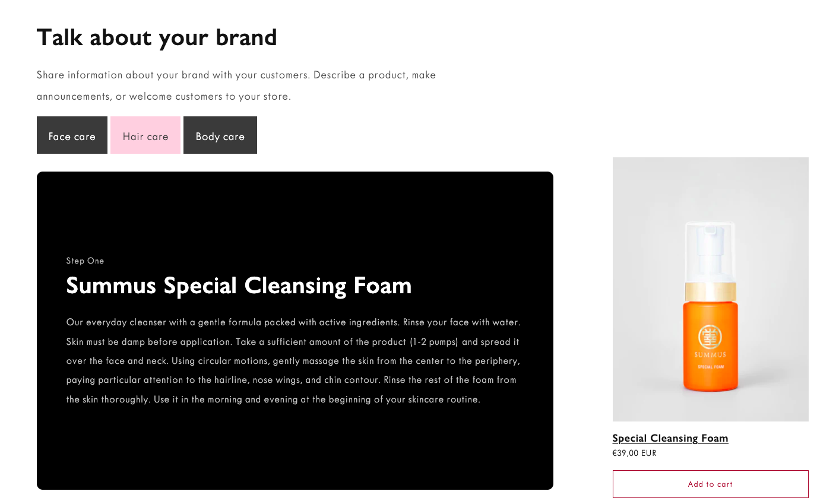The width and height of the screenshot is (817, 504).
Task: Click the circular Summus emblem on the bottle
Action: (709, 337)
